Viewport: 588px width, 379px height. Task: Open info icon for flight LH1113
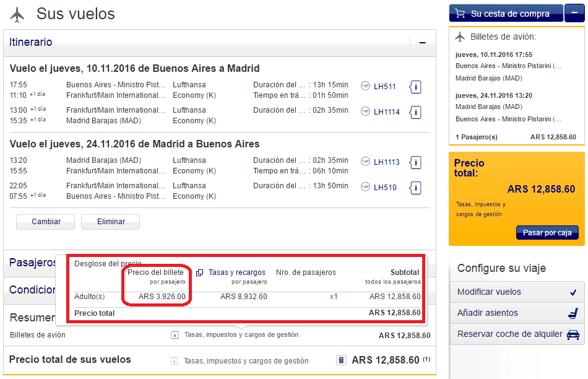tap(415, 162)
